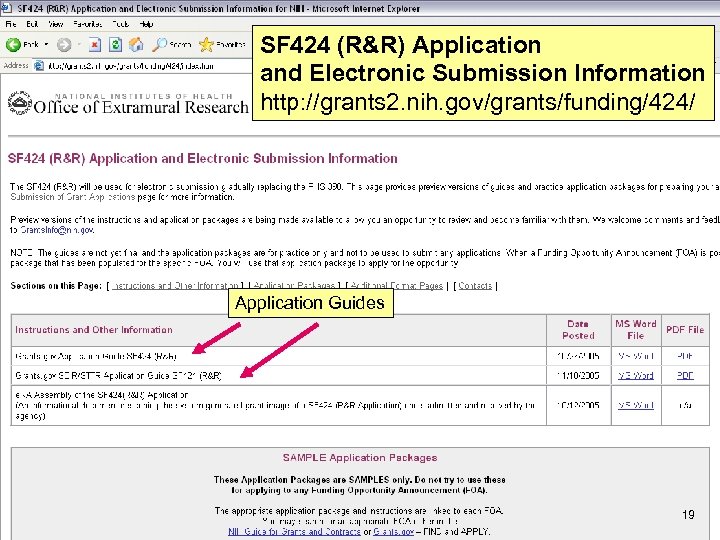
Task: Click the Internet Explorer icon in the title bar
Action: point(6,8)
